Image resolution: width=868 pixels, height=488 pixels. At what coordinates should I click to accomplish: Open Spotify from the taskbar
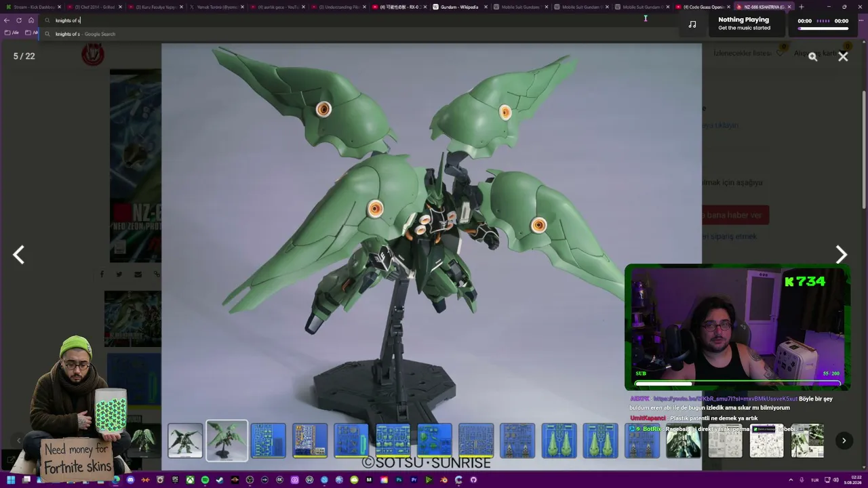point(205,480)
